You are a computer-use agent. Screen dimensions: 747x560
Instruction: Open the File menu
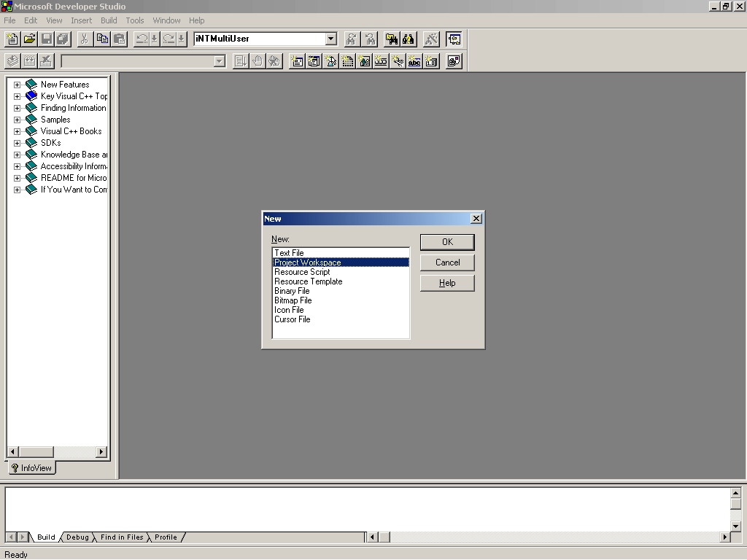pyautogui.click(x=9, y=20)
